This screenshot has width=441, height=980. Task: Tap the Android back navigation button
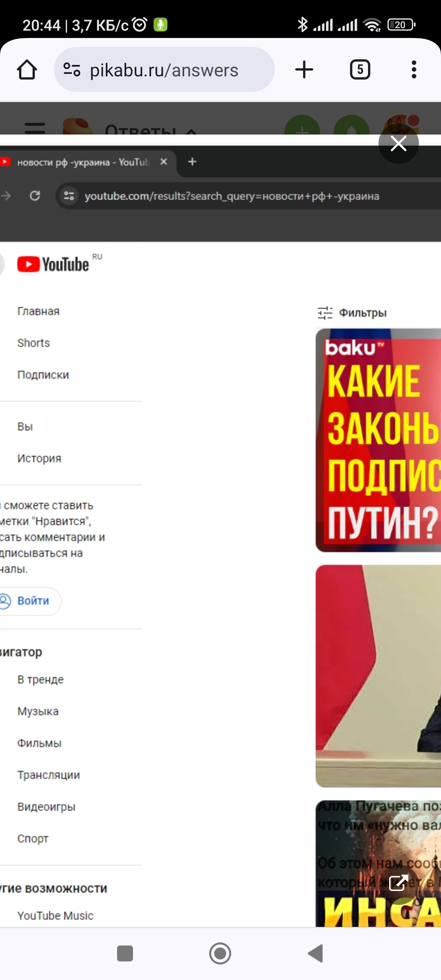pos(316,953)
